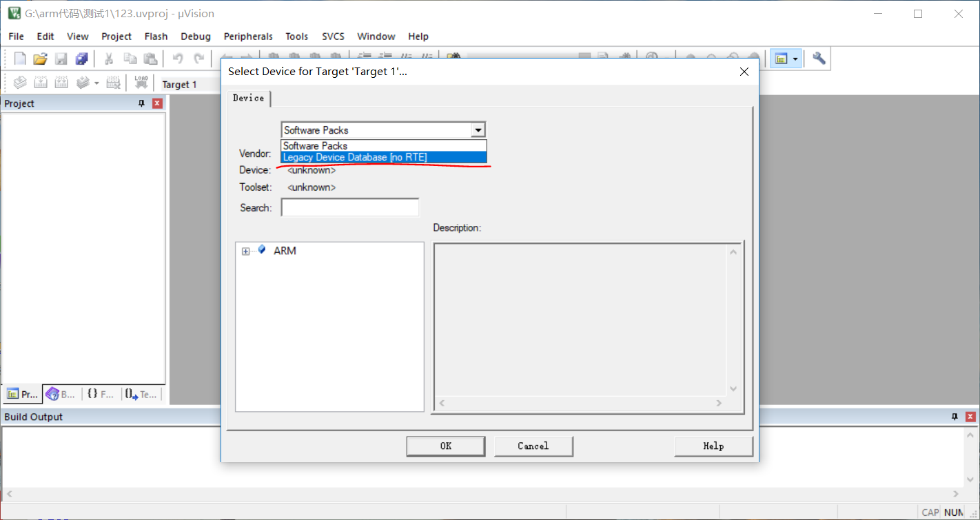Click into the Search input field
This screenshot has width=980, height=520.
(350, 207)
